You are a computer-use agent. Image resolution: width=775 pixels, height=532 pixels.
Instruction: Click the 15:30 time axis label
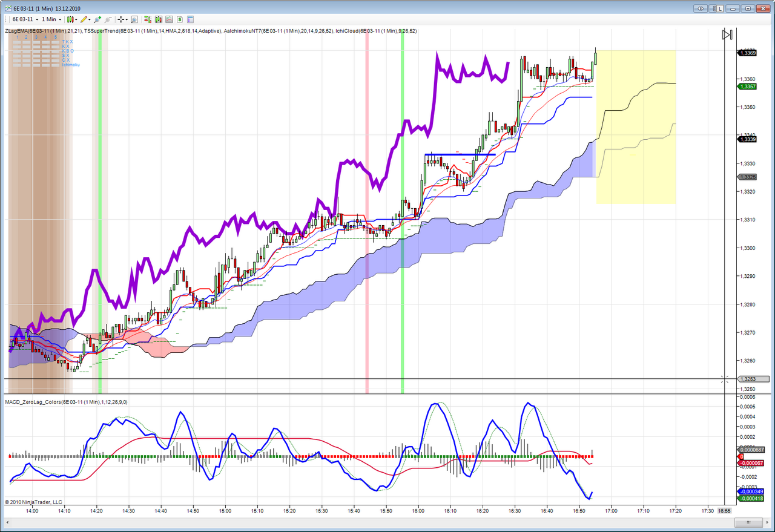point(322,511)
